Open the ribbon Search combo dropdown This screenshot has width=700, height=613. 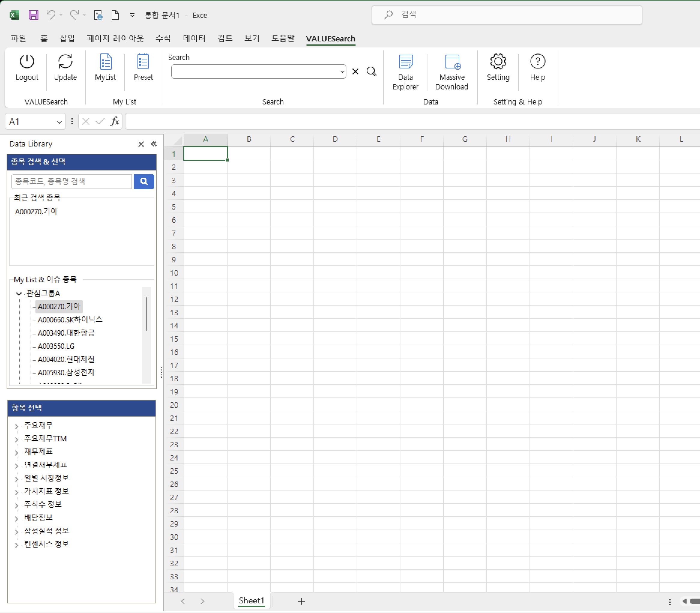[x=342, y=71]
